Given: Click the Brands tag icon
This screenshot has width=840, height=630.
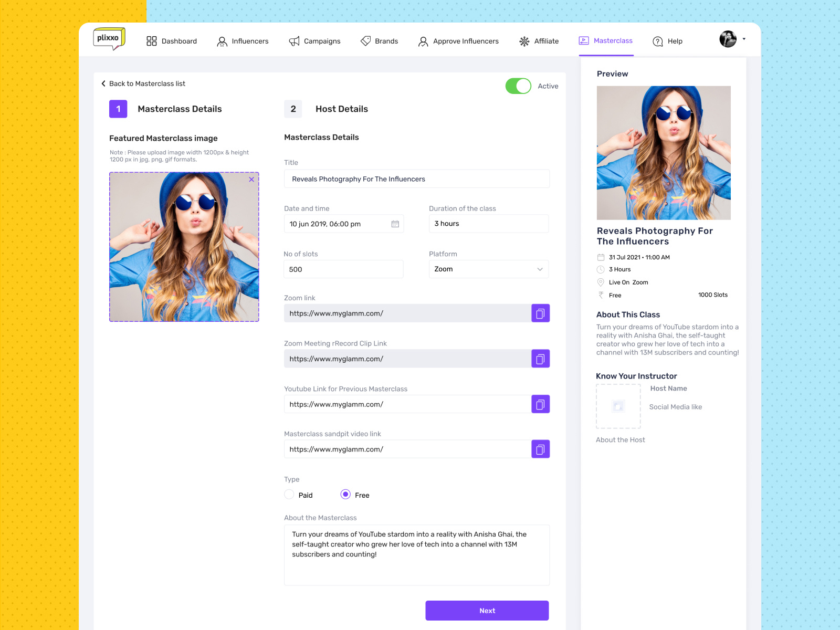Looking at the screenshot, I should pos(365,41).
